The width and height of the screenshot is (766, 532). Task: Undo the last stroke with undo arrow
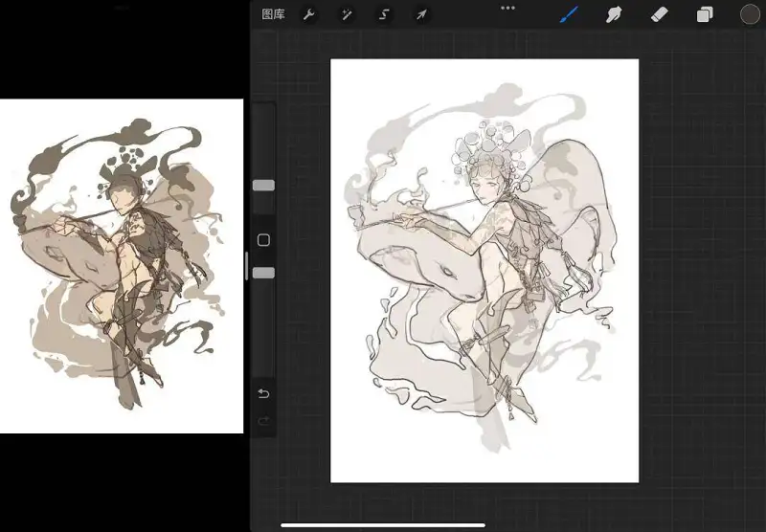264,393
